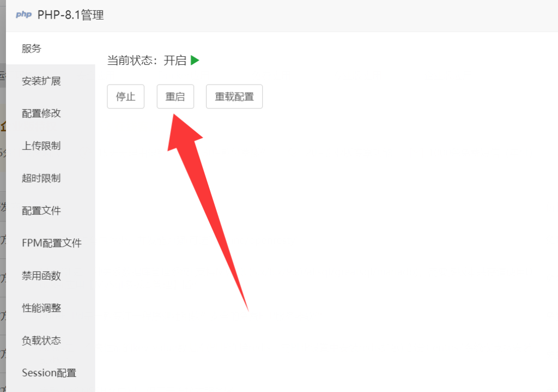Restart PHP using the 重启 button
The height and width of the screenshot is (392, 558).
[x=175, y=97]
